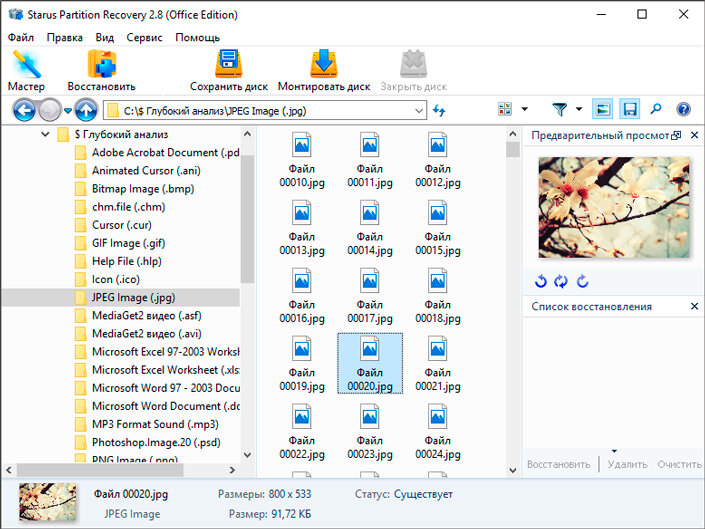Open navigation history dropdown arrow
The image size is (705, 529).
(68, 111)
